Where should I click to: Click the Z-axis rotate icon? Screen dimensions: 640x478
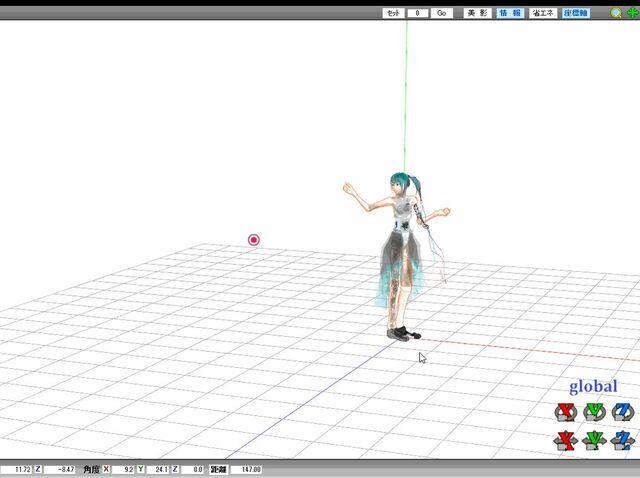tap(623, 412)
